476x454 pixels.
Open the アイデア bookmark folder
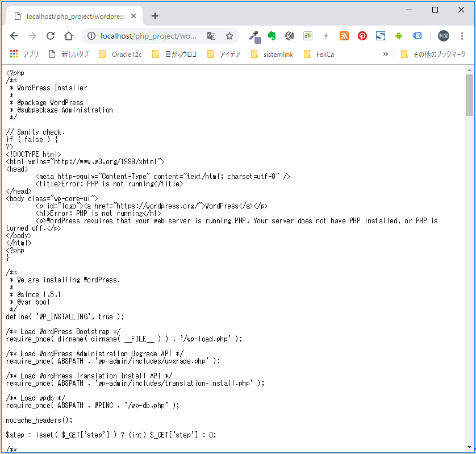click(x=224, y=55)
